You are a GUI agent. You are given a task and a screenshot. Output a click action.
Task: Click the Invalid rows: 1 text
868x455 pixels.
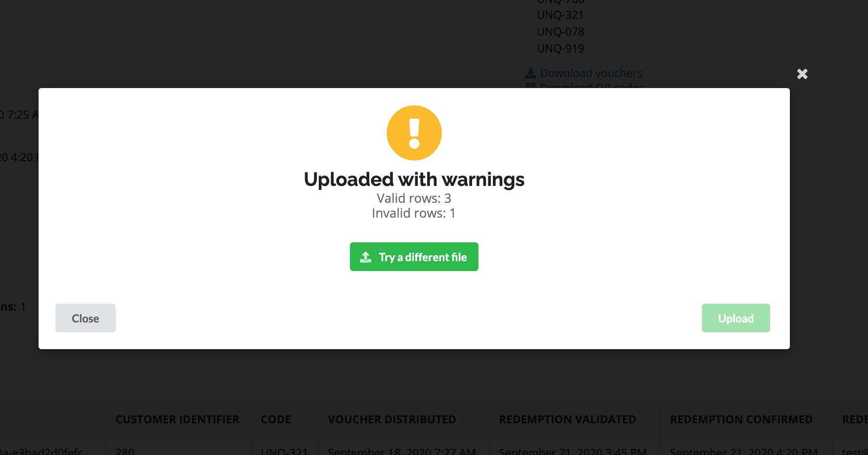click(414, 213)
